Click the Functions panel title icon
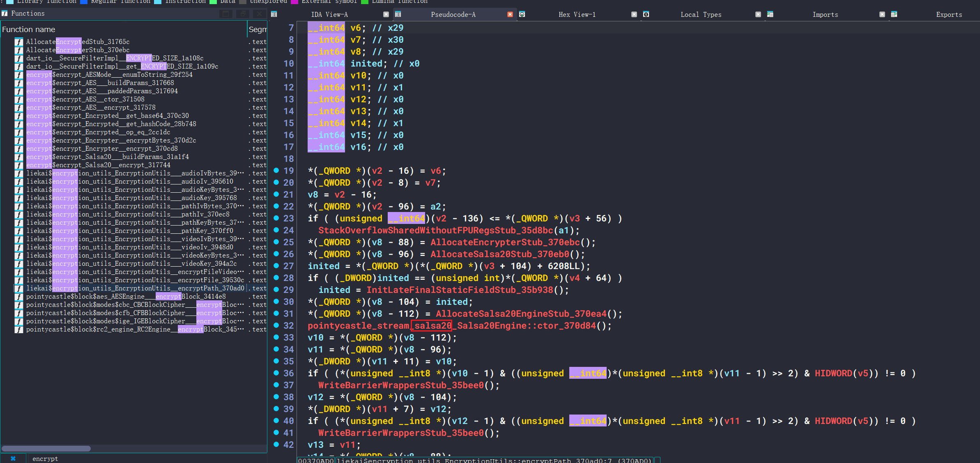Viewport: 980px width, 463px height. coord(5,14)
